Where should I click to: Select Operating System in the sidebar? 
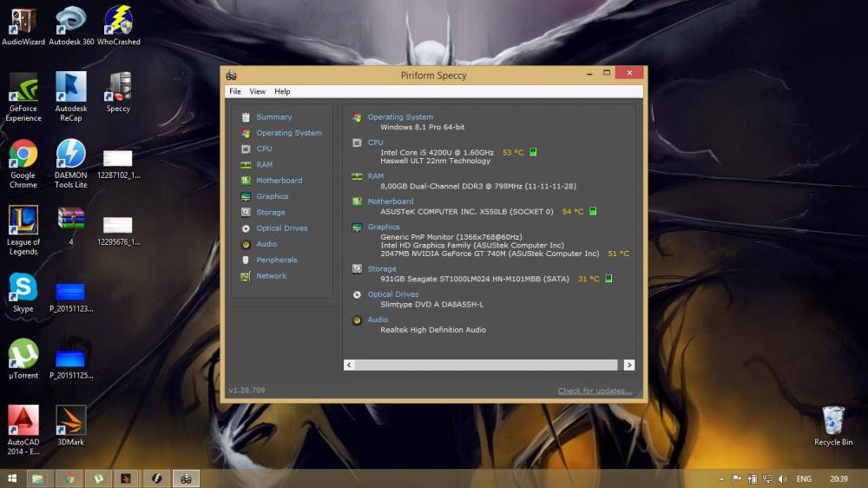pyautogui.click(x=288, y=133)
